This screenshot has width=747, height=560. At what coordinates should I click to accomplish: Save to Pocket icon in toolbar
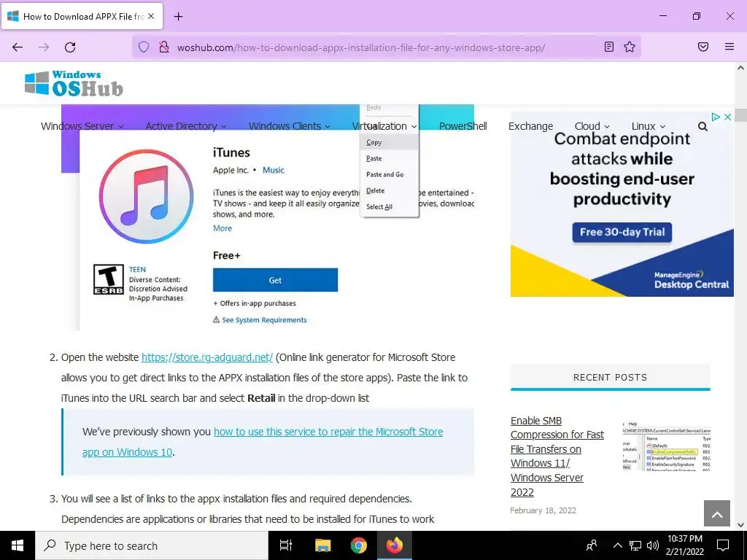(703, 47)
